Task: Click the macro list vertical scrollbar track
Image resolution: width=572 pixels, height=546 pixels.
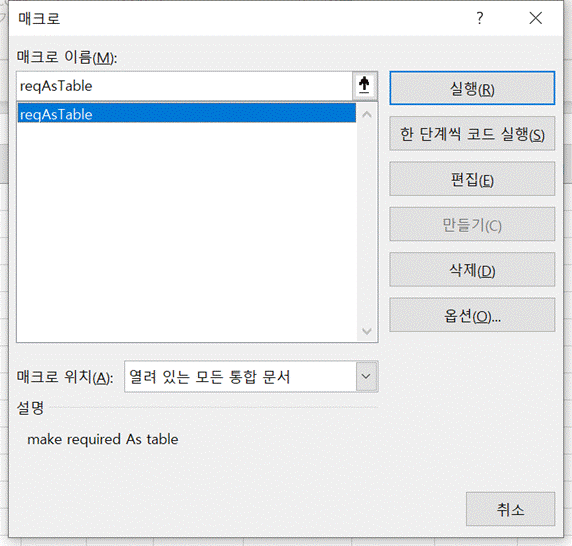Action: [367, 222]
